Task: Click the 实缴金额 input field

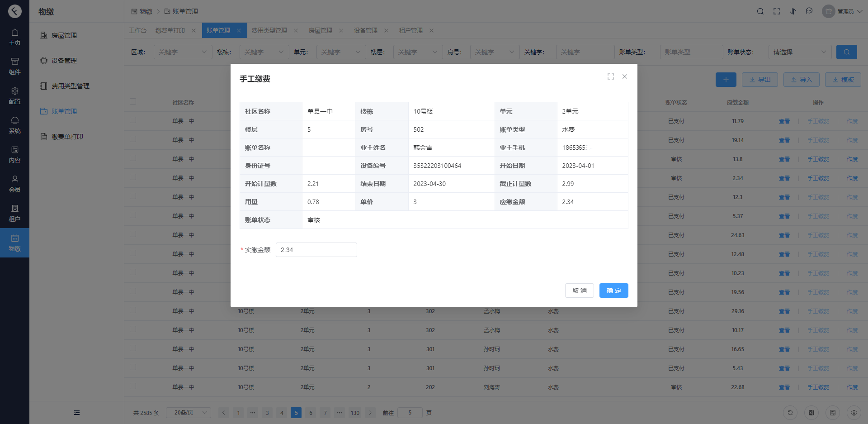Action: [316, 250]
